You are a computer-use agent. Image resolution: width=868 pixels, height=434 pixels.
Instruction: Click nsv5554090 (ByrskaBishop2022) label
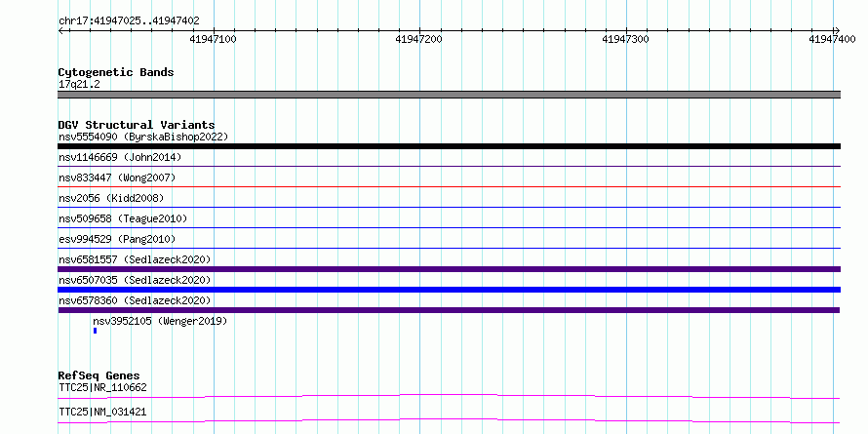coord(143,137)
